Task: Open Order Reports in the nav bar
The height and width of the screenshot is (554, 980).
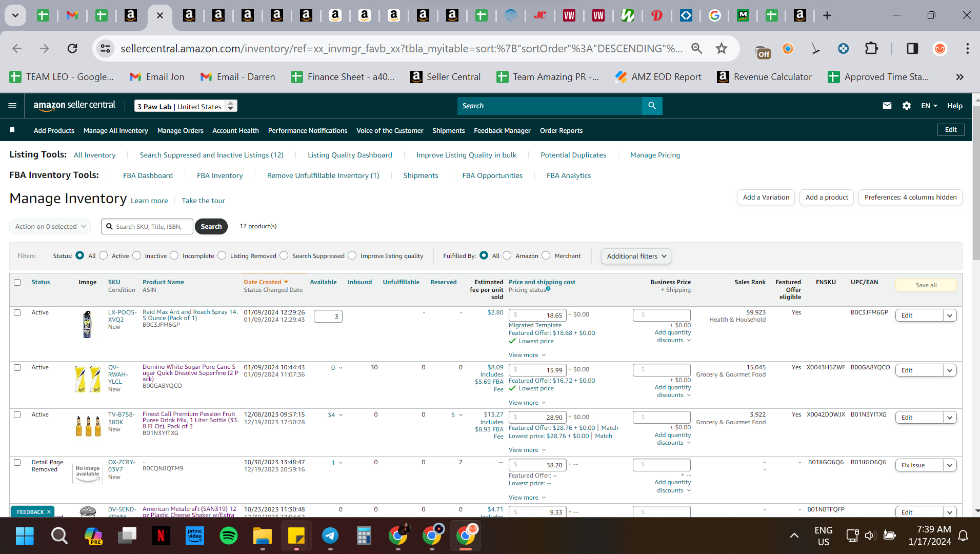Action: tap(561, 130)
